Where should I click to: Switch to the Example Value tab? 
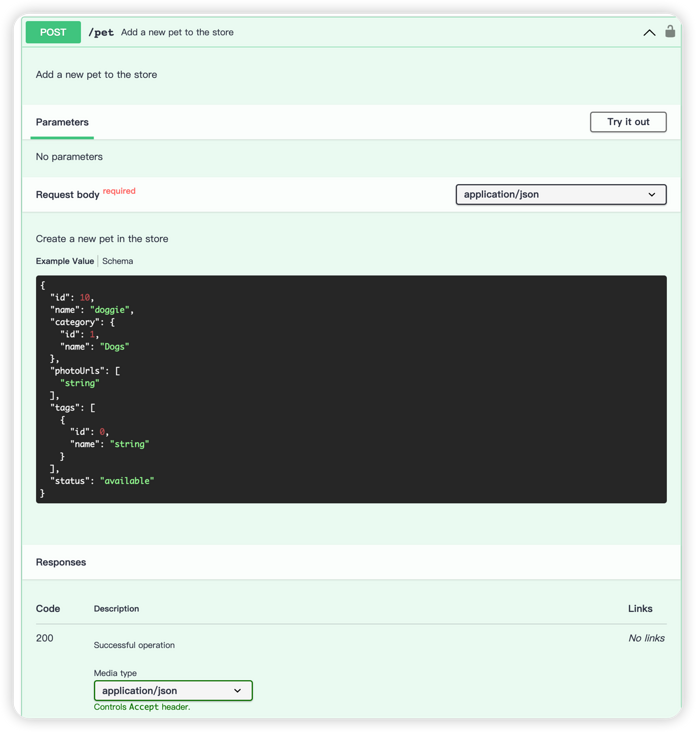point(65,261)
